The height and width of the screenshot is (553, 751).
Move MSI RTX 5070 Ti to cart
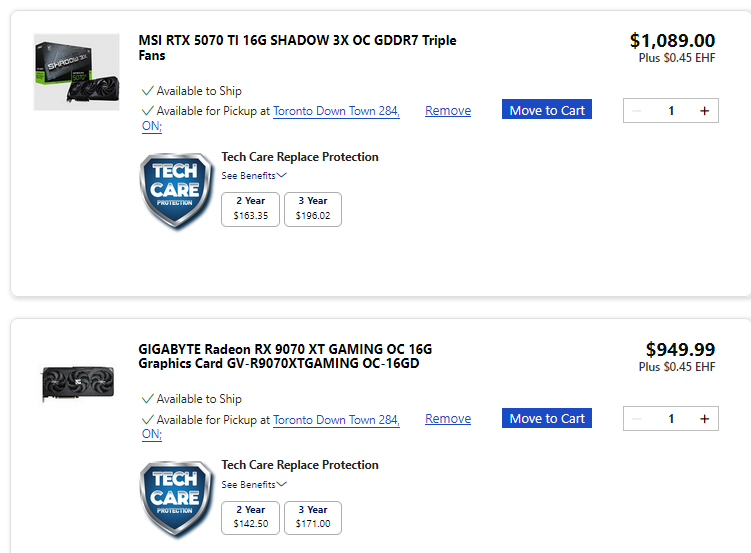(x=547, y=110)
